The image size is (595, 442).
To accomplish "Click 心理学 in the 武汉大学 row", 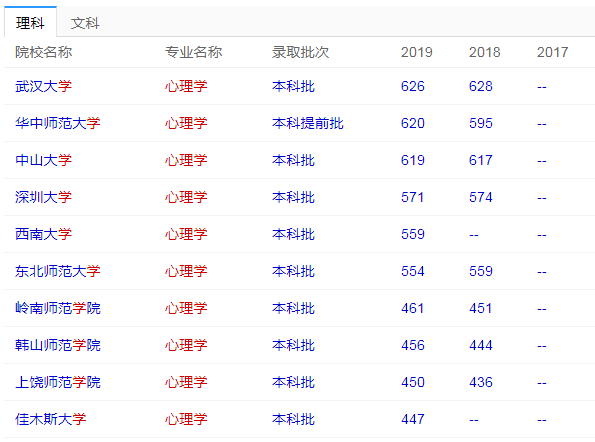I will click(x=186, y=86).
